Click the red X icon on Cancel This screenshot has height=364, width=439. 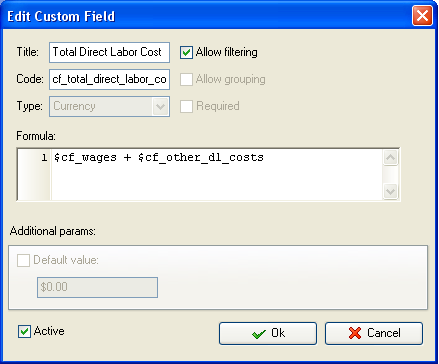(355, 333)
